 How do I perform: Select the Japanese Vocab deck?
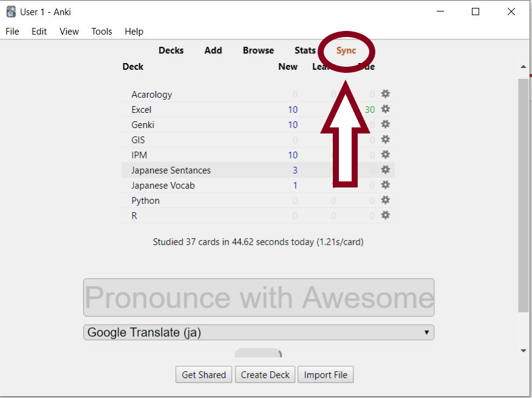163,186
